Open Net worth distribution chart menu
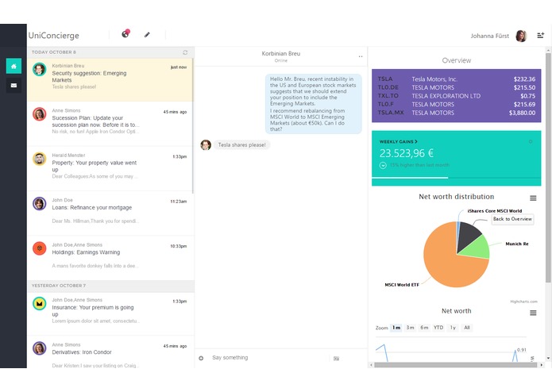The width and height of the screenshot is (552, 392). (533, 198)
